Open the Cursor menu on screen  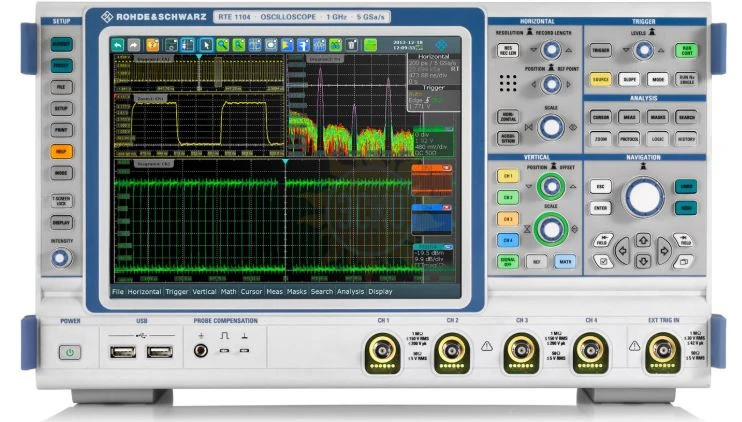tap(251, 291)
